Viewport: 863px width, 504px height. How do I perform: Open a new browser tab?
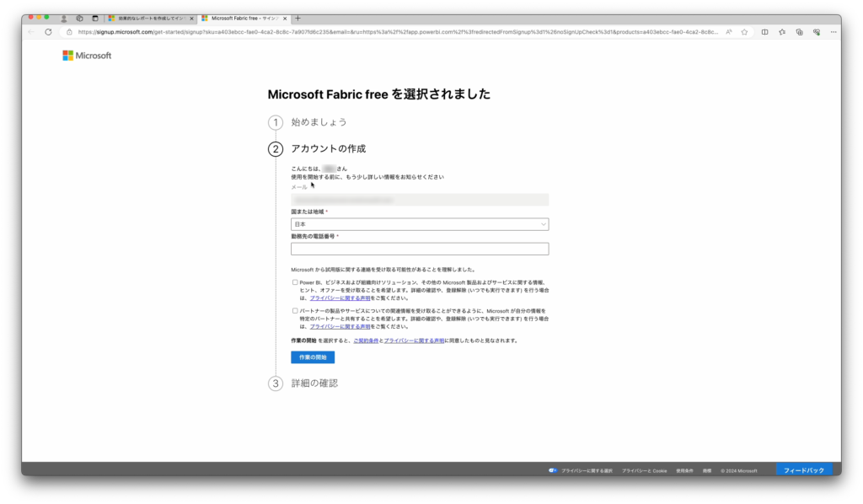point(298,18)
